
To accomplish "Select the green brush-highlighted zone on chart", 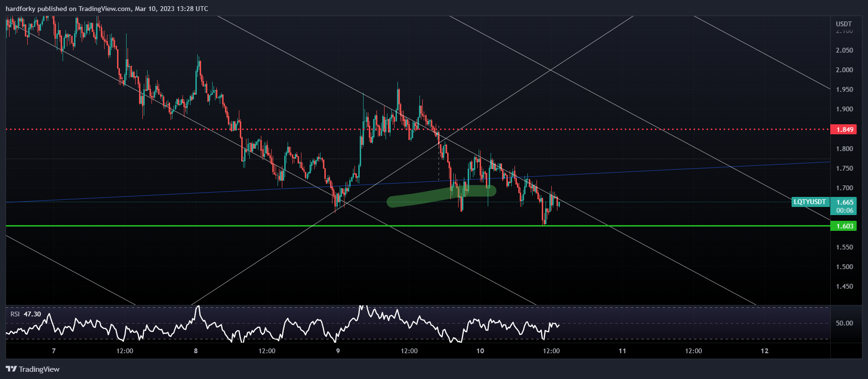I will tap(441, 196).
